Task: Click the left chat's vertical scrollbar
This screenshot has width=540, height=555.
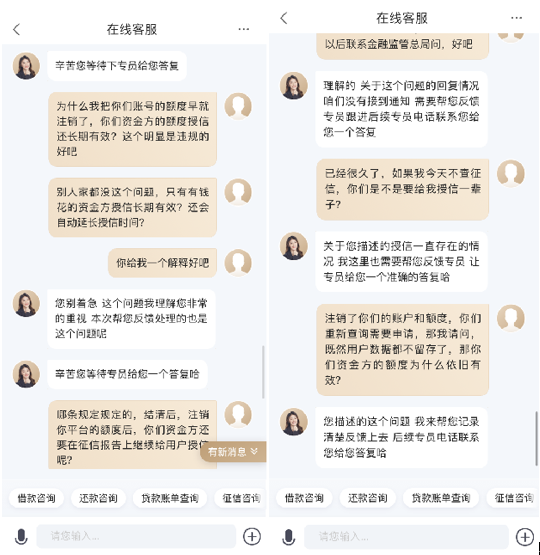Action: (263, 372)
